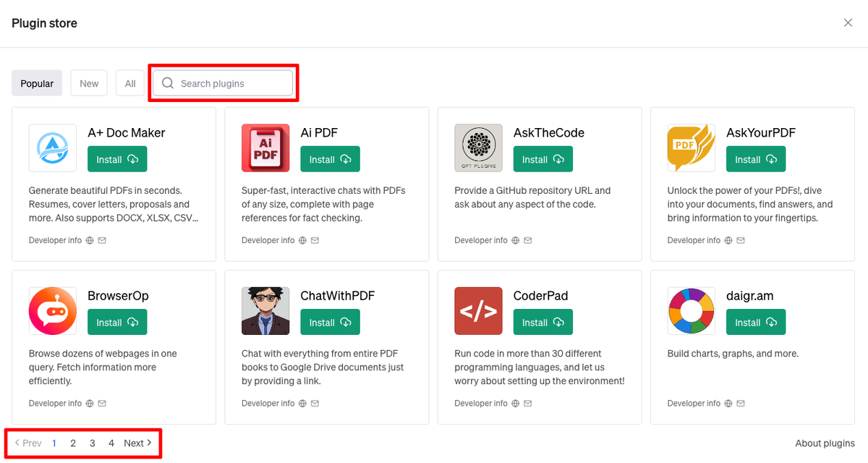Switch to the New plugins tab
Viewport: 868px width, 463px height.
point(89,83)
